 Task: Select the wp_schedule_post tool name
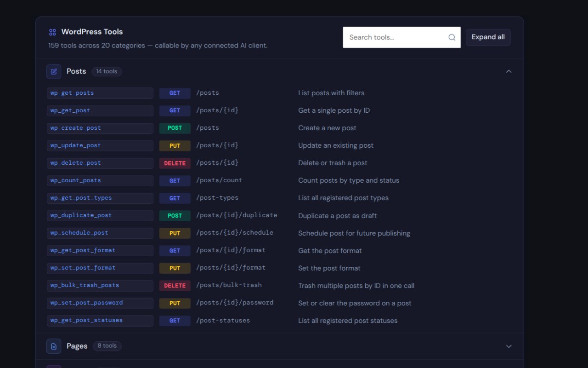[100, 233]
